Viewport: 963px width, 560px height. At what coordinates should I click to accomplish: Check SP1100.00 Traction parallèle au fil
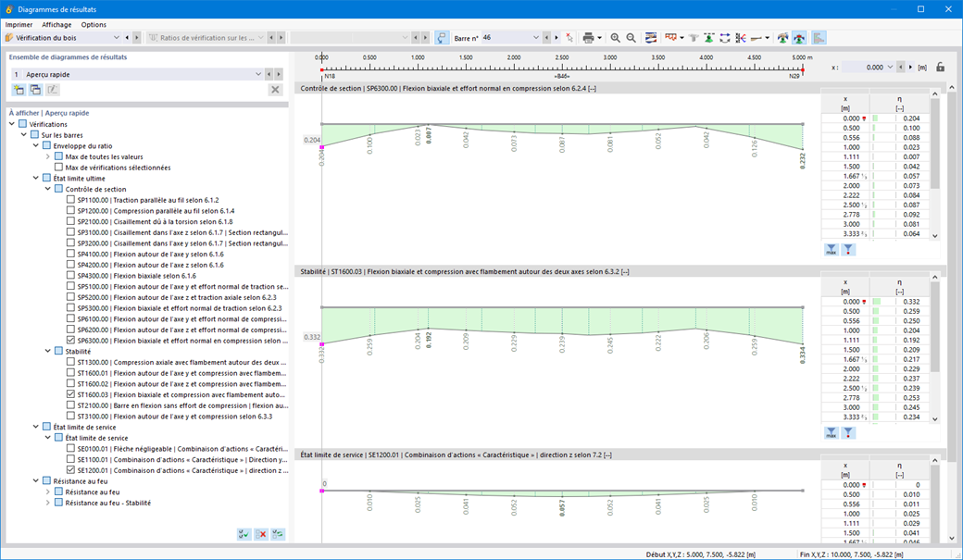(x=70, y=200)
